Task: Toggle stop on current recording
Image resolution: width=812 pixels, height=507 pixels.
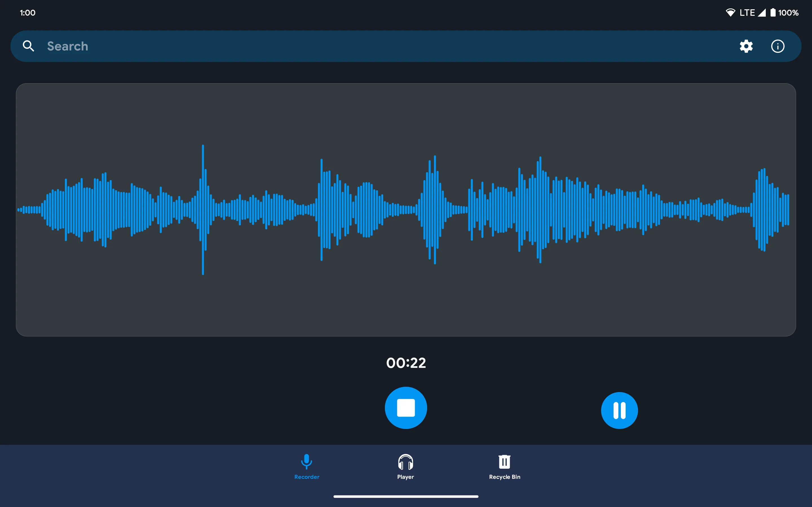Action: click(x=406, y=408)
